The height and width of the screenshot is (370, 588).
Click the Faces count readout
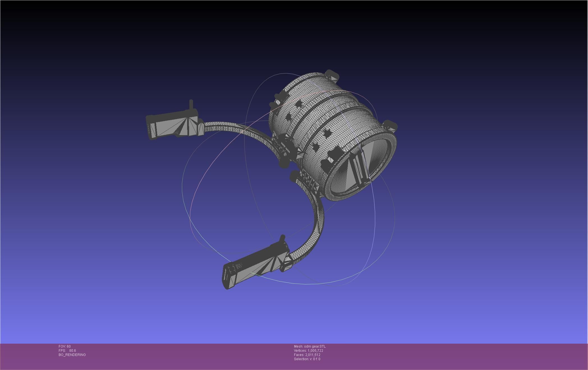307,355
